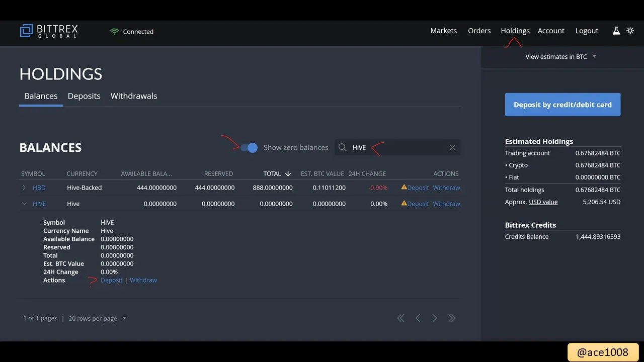
Task: Sort by the TOTAL column header
Action: coord(277,173)
